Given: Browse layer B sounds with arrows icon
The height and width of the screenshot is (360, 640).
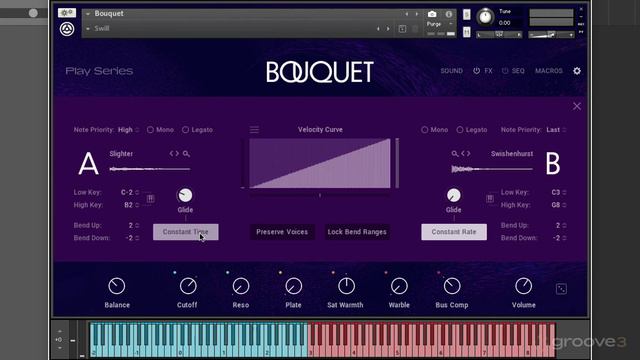Looking at the screenshot, I should point(466,154).
